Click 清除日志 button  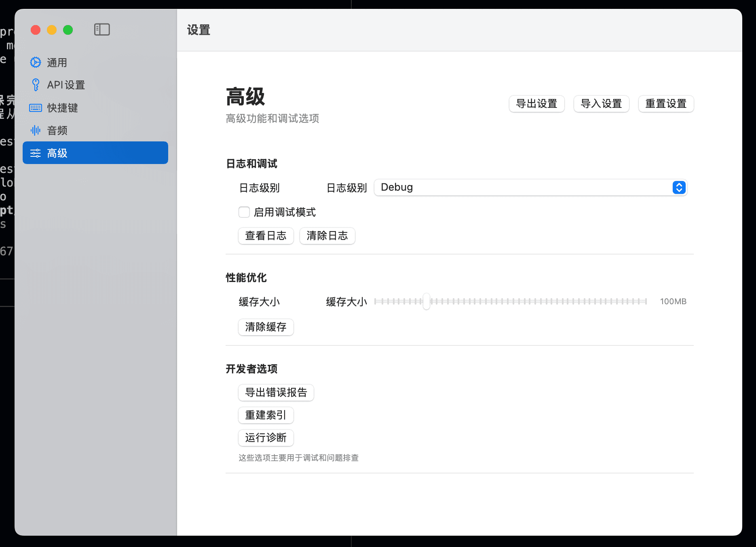[327, 236]
